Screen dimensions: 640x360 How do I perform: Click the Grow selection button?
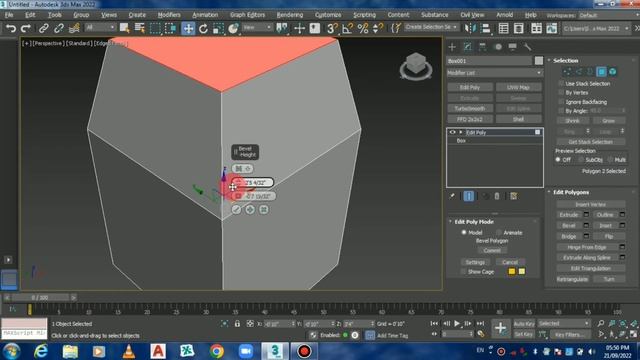pyautogui.click(x=608, y=121)
